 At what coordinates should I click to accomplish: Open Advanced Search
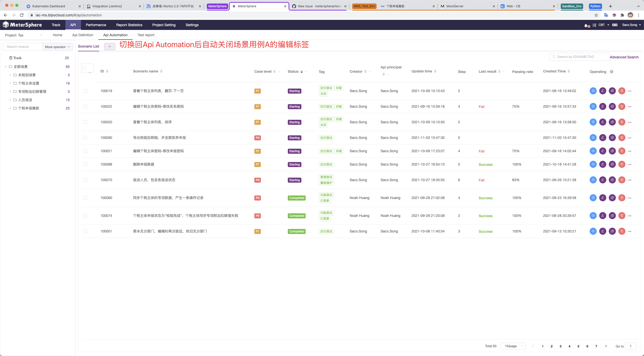(x=624, y=57)
